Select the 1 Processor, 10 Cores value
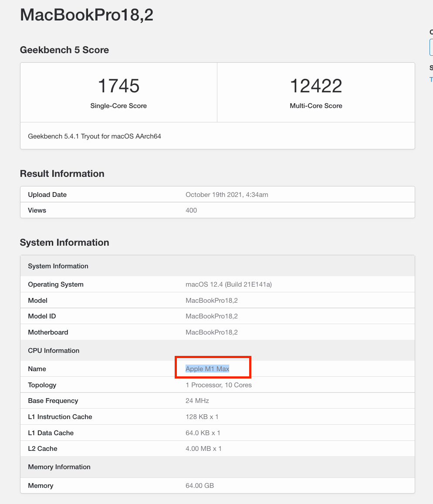 coord(219,385)
